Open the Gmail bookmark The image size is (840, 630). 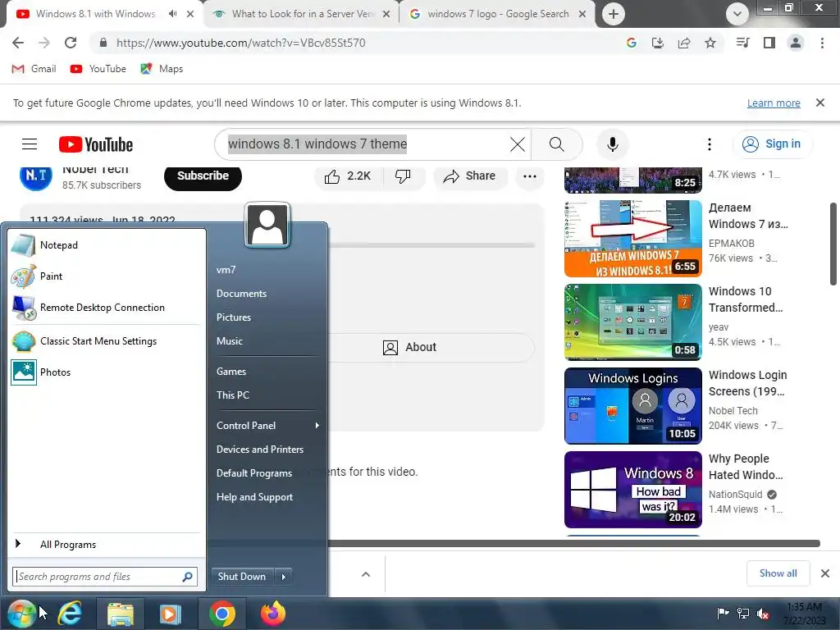click(x=34, y=69)
